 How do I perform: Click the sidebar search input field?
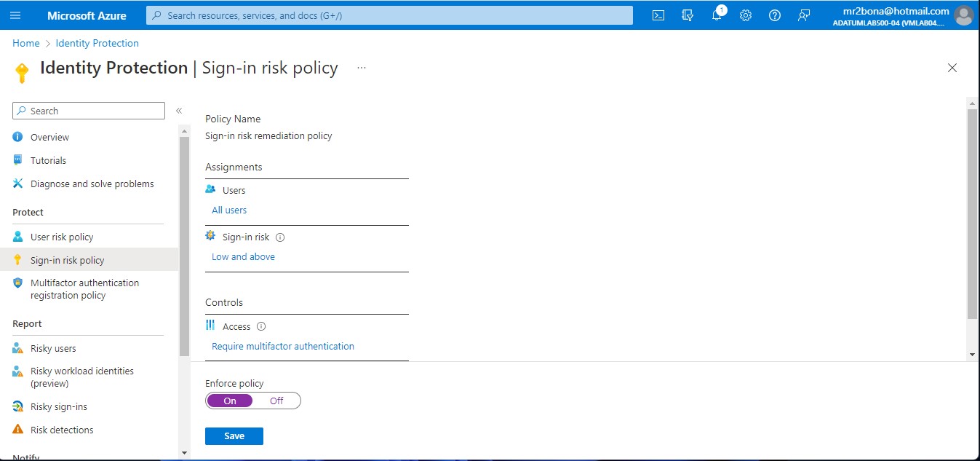pos(87,110)
